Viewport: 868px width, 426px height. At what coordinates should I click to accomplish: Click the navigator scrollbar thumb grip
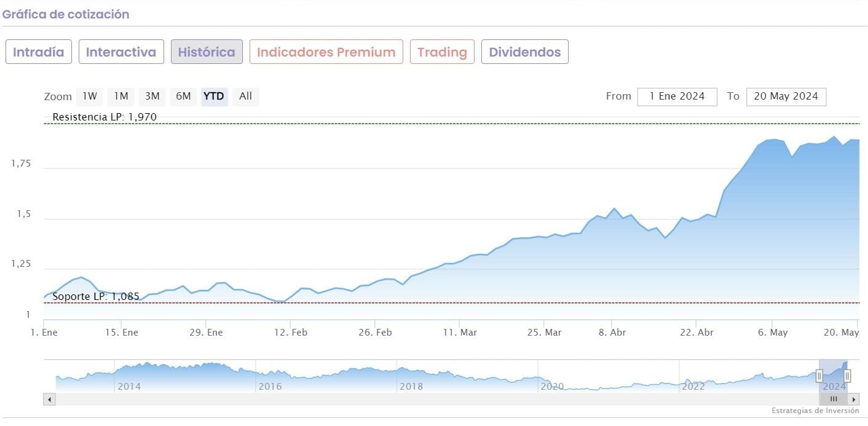pos(834,400)
